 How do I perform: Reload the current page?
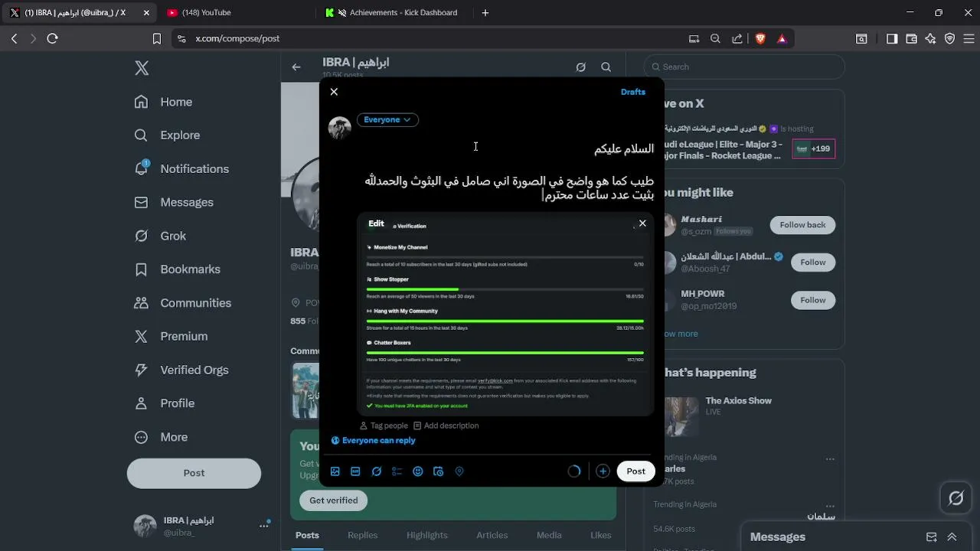click(52, 38)
